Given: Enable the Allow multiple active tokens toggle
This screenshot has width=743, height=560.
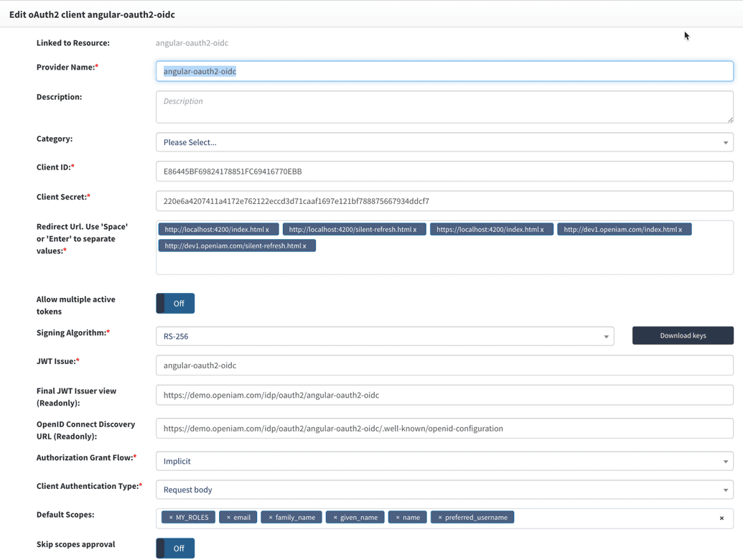Looking at the screenshot, I should (174, 303).
